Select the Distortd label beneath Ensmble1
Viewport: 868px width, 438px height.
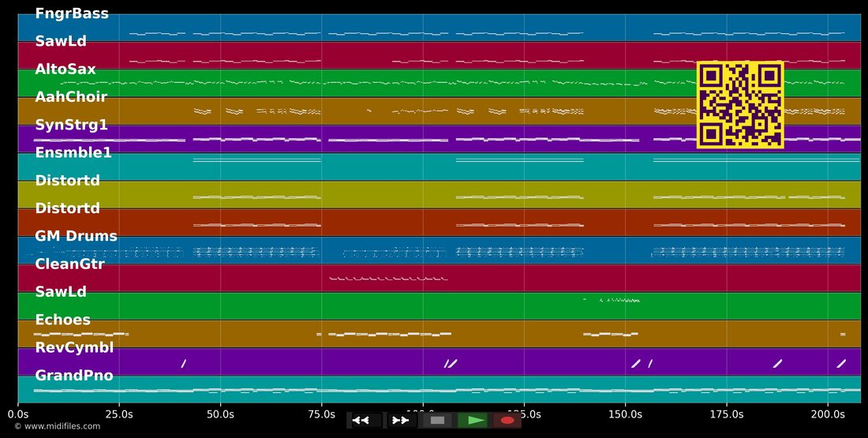pyautogui.click(x=68, y=181)
